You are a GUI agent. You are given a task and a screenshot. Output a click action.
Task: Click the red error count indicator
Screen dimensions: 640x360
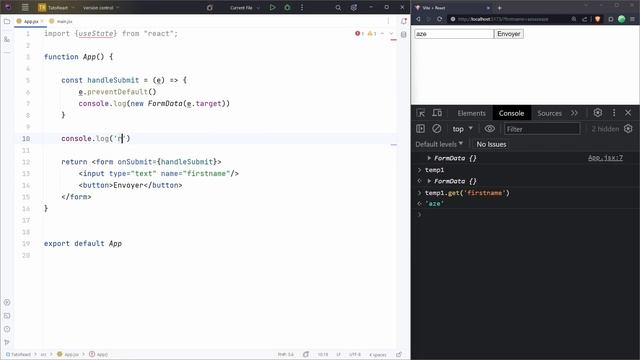tap(359, 33)
